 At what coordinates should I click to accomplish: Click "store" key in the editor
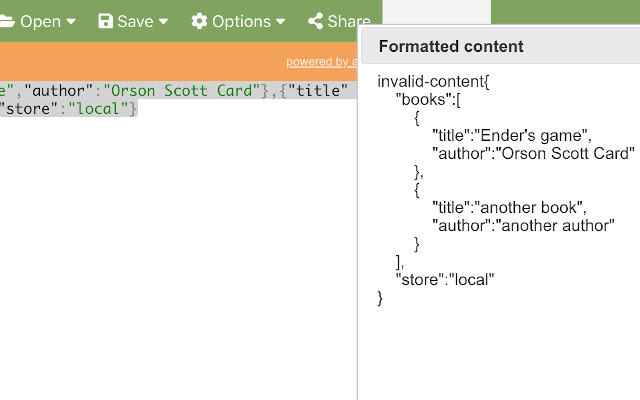pyautogui.click(x=29, y=109)
